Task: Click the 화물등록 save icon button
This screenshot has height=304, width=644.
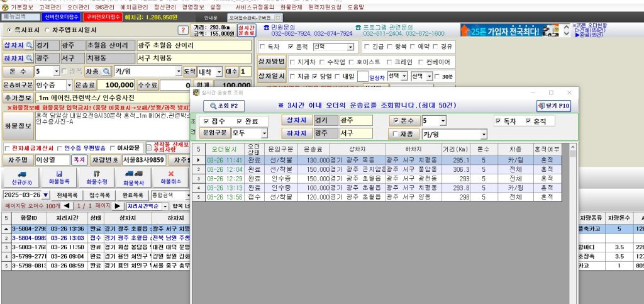Action: (59, 174)
